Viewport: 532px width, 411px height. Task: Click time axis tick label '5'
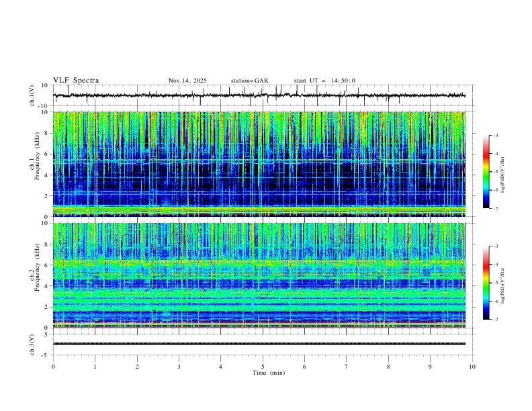coord(263,367)
